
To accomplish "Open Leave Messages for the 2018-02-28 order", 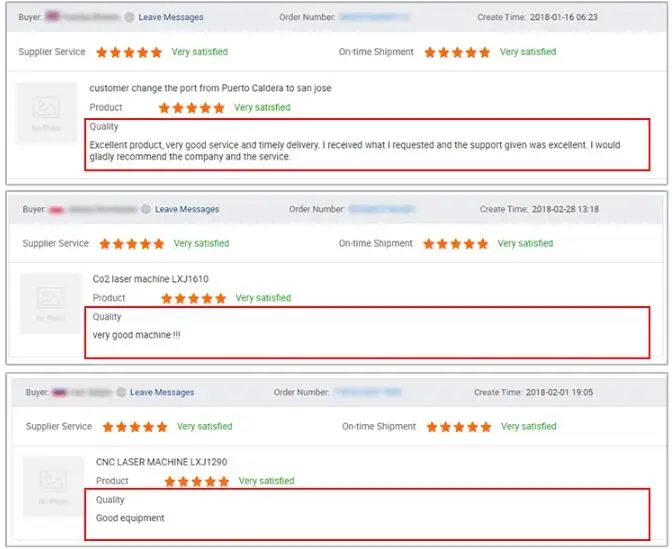I will pyautogui.click(x=187, y=209).
